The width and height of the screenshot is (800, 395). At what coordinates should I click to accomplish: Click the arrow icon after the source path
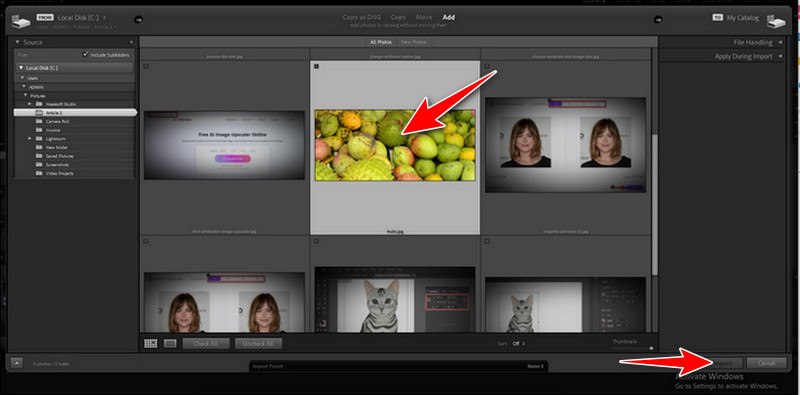(x=138, y=20)
